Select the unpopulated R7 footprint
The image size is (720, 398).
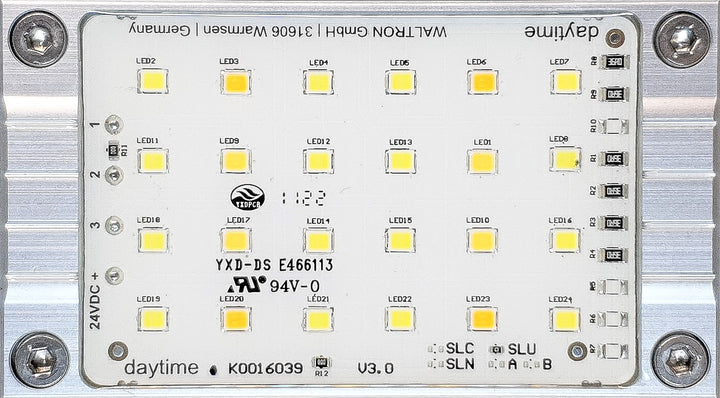pyautogui.click(x=614, y=351)
